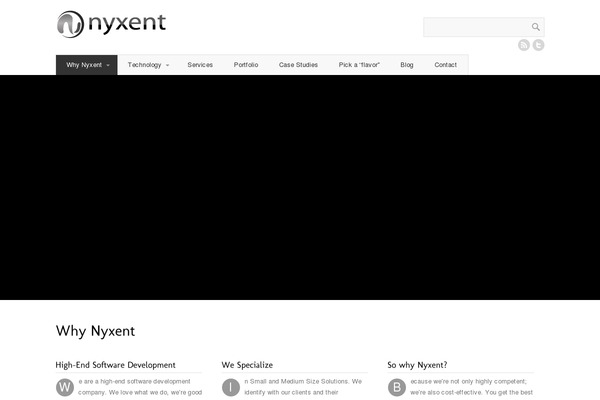Open Pick a "flavor" menu item

(x=359, y=65)
